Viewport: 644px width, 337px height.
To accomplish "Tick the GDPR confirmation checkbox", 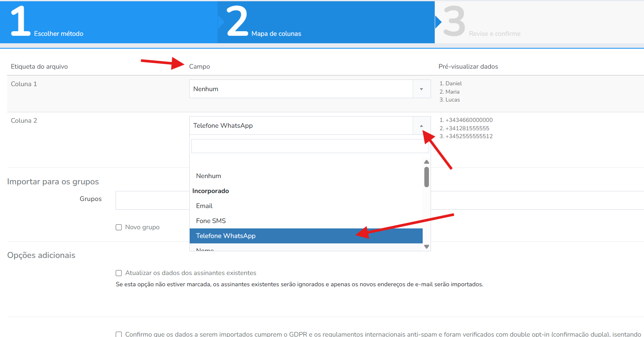I will [x=119, y=334].
